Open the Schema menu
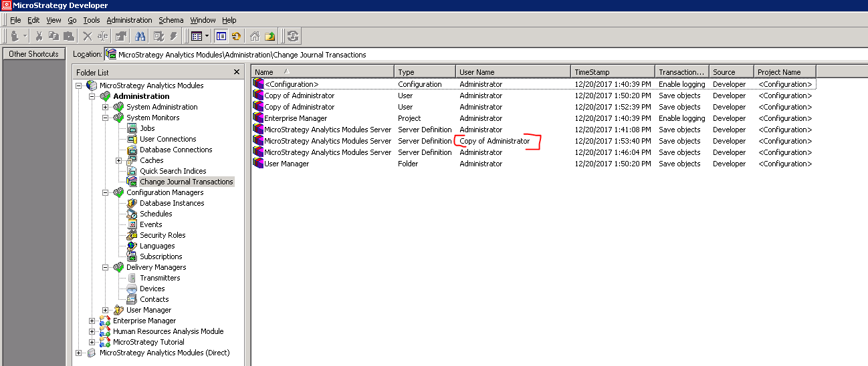This screenshot has width=868, height=366. [171, 20]
